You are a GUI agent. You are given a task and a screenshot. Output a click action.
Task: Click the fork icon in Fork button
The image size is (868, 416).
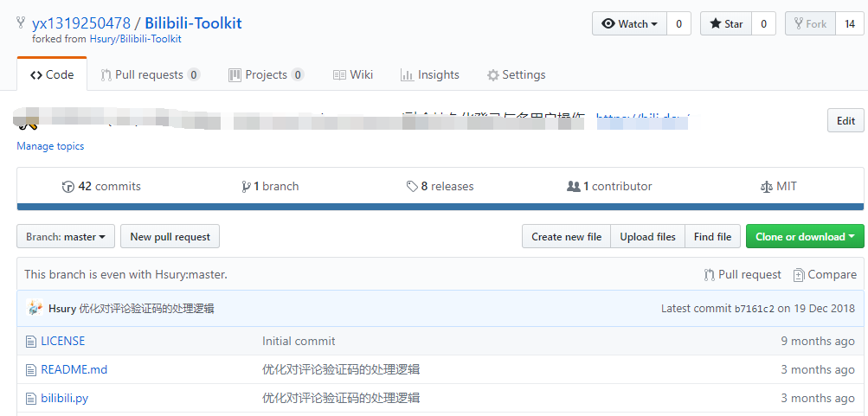click(x=798, y=24)
